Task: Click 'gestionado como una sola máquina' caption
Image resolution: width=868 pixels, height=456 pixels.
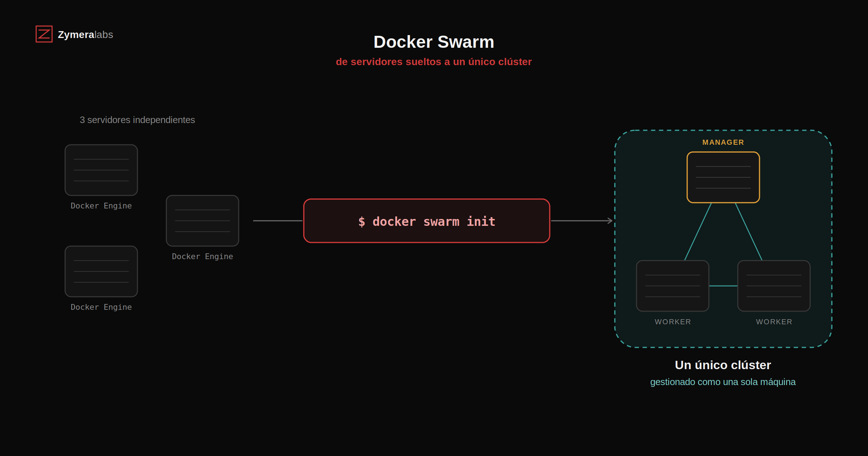Action: (723, 382)
